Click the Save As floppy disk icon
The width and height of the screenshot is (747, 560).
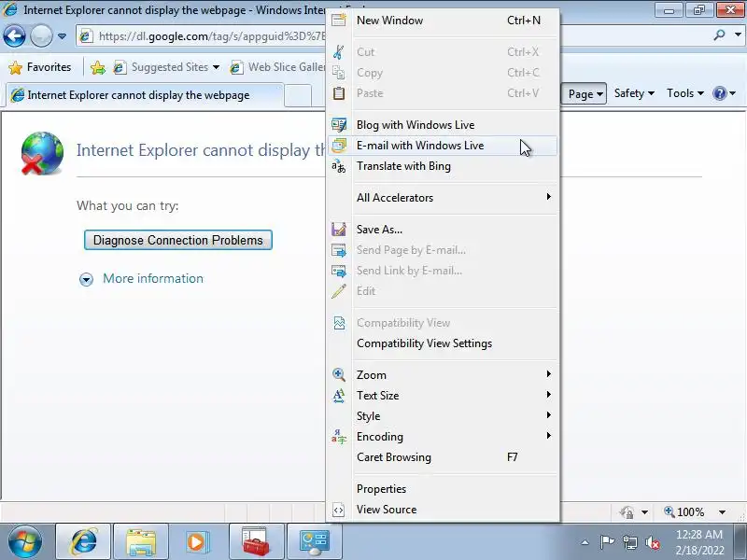click(339, 230)
